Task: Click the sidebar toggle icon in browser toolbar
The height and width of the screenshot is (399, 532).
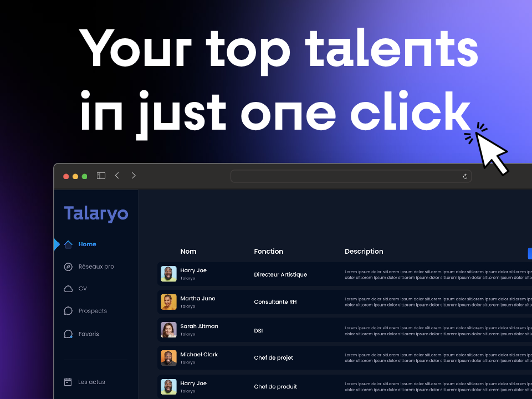Action: pos(101,176)
